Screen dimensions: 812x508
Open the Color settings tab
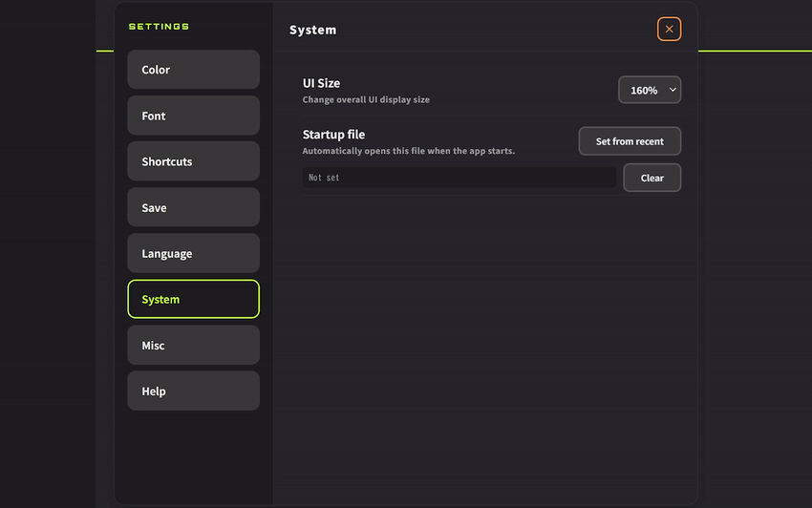pyautogui.click(x=193, y=70)
